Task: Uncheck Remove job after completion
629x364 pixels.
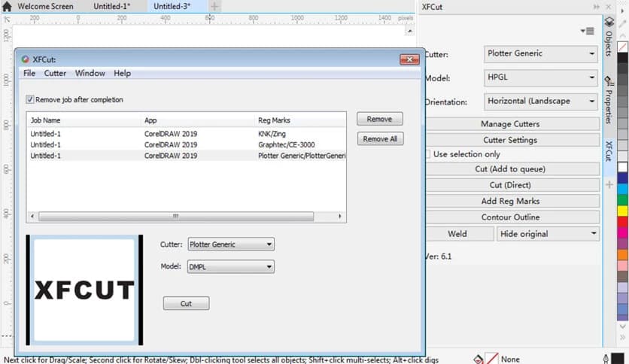Action: [30, 99]
